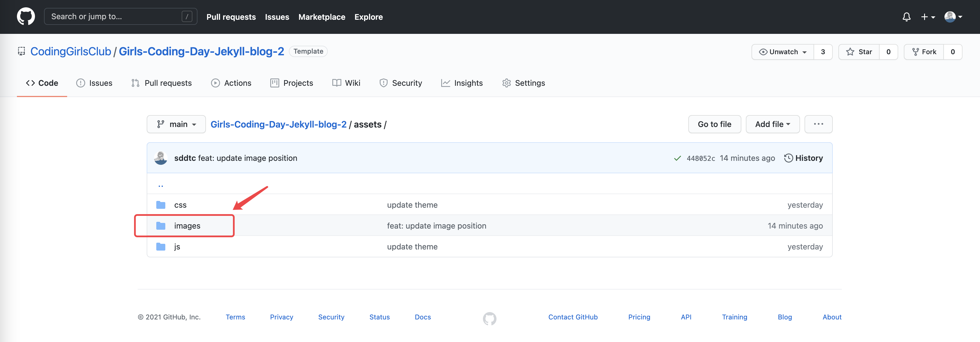980x342 pixels.
Task: Click the GitHub Octocat logo in header
Action: [26, 17]
